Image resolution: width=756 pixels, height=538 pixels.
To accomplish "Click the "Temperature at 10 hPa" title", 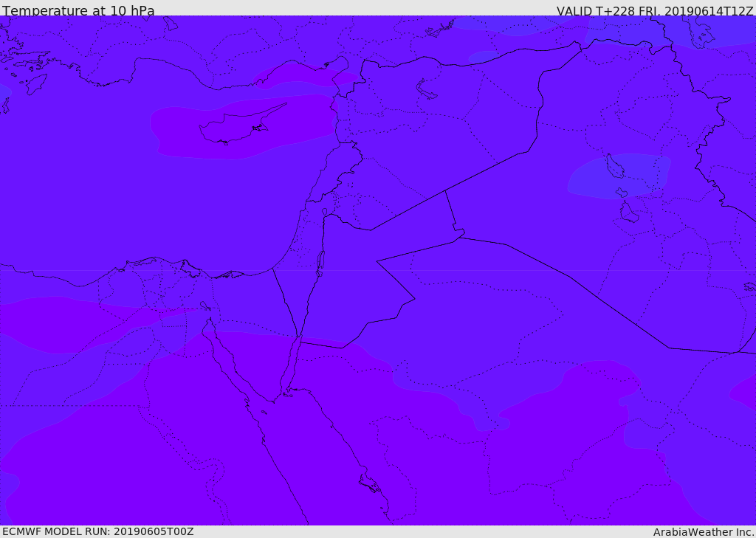I will [x=78, y=11].
